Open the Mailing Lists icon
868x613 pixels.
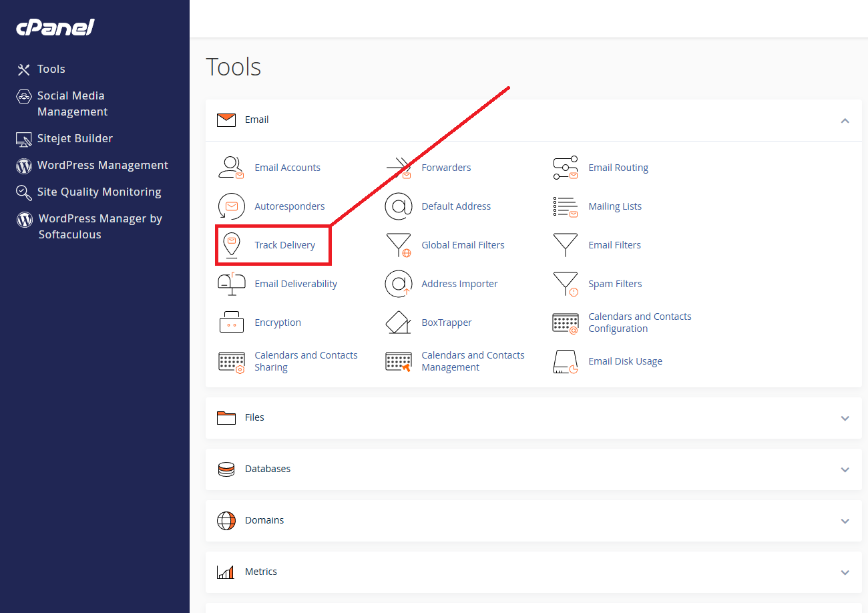[566, 206]
